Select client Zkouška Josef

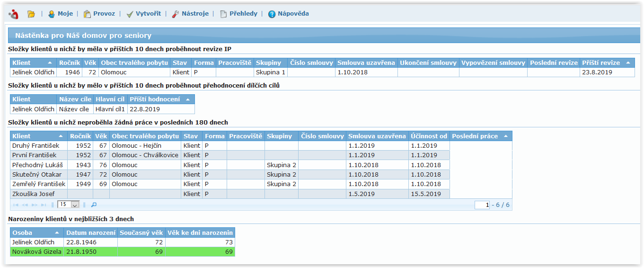pos(38,194)
